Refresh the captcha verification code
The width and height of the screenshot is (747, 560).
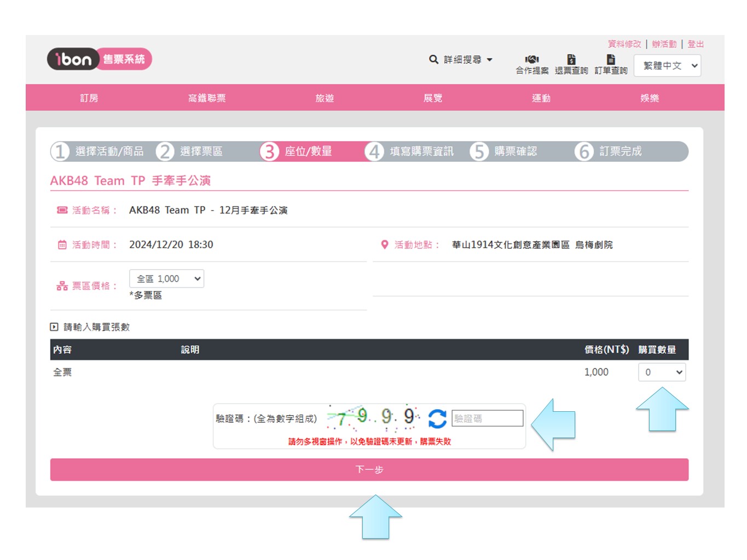coord(437,419)
